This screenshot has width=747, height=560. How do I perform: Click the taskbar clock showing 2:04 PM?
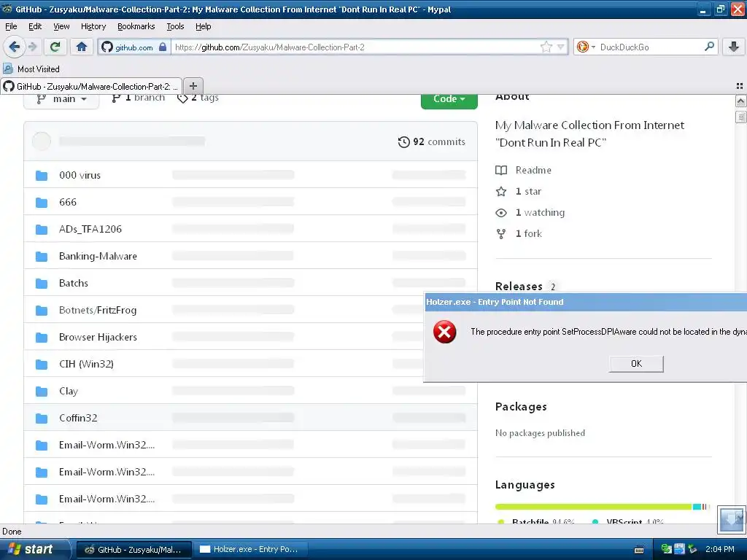[720, 550]
